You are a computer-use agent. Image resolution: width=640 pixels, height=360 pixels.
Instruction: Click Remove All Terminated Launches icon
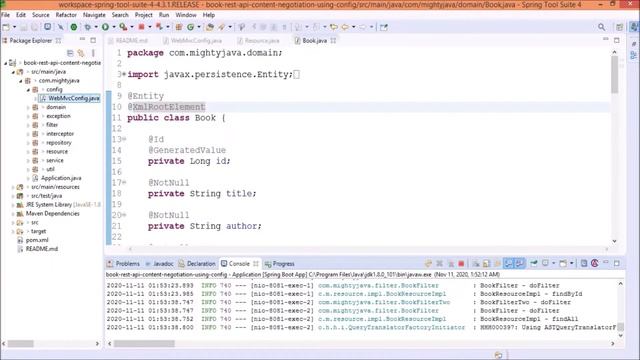451,263
